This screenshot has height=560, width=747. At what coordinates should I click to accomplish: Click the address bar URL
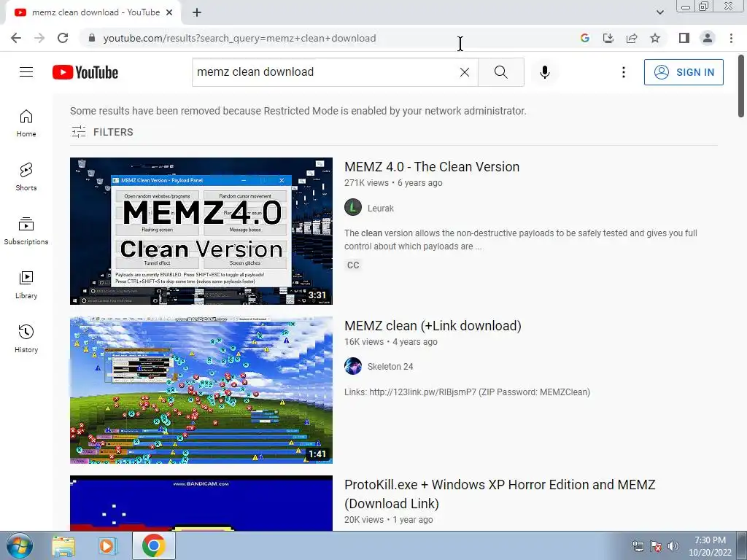(x=239, y=38)
